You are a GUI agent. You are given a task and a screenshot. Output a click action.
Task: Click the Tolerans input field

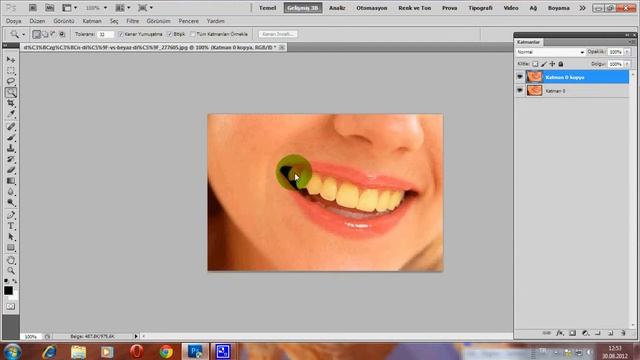click(105, 34)
